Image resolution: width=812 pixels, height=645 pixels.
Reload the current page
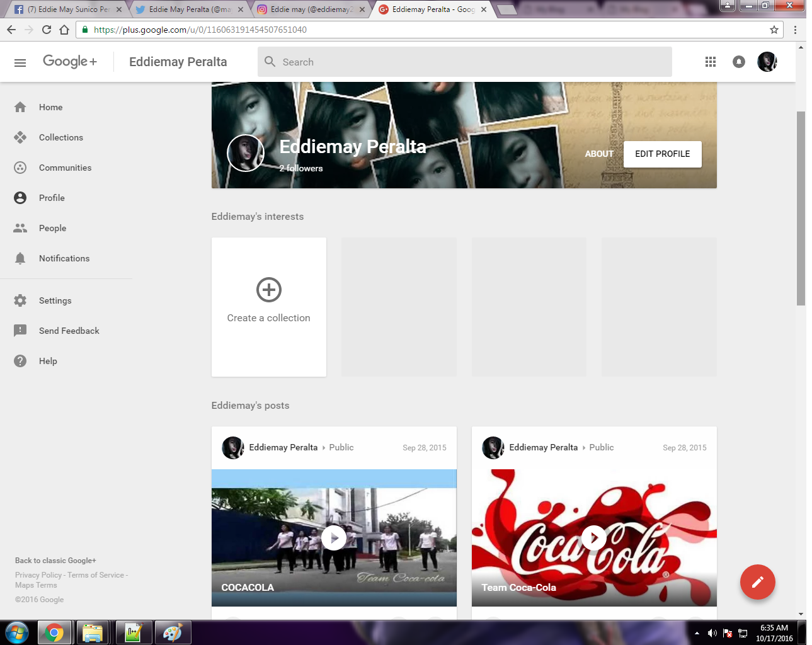pos(47,30)
